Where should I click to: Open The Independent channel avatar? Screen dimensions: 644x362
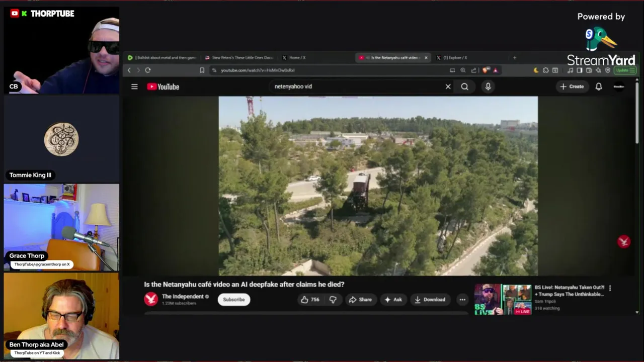151,299
